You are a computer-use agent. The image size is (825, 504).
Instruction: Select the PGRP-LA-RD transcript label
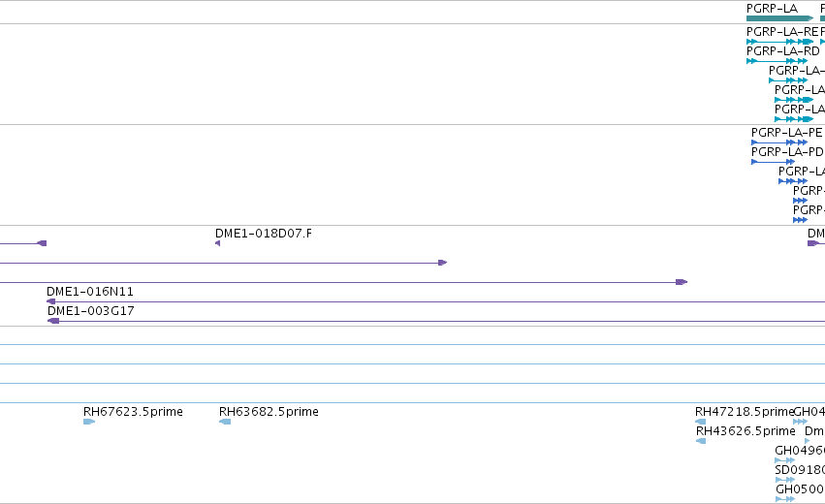[x=783, y=51]
